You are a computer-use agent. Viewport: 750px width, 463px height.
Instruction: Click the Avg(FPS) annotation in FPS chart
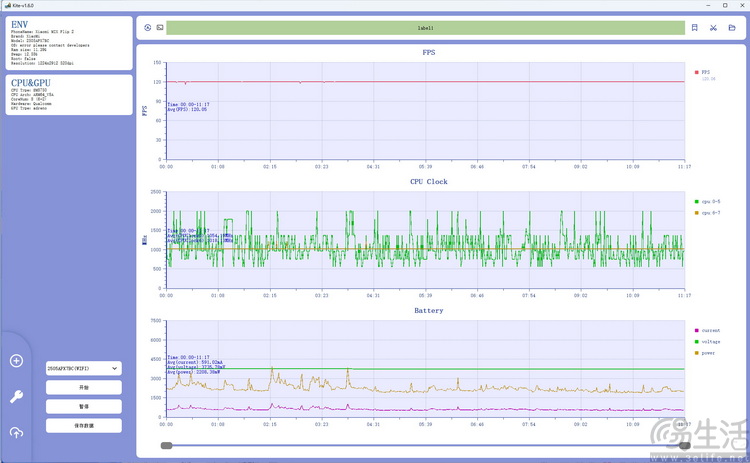point(187,110)
